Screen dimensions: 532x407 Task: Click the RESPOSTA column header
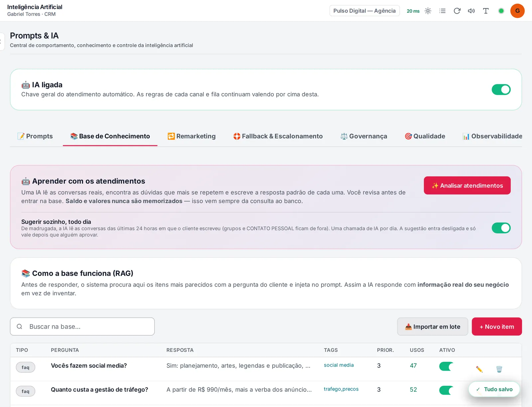(x=180, y=350)
